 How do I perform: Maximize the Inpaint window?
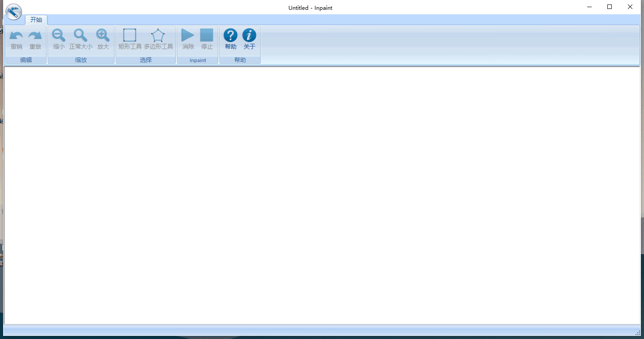click(610, 7)
